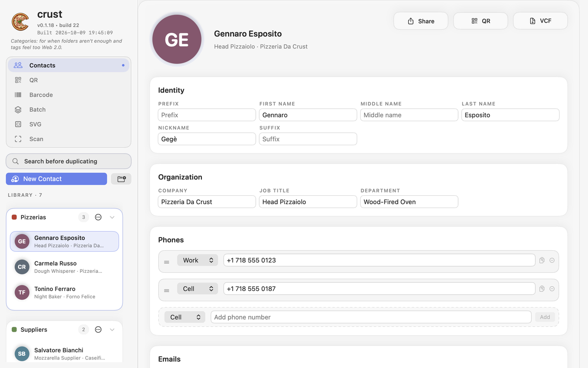Open the type dropdown for phone ending 0187

point(197,289)
